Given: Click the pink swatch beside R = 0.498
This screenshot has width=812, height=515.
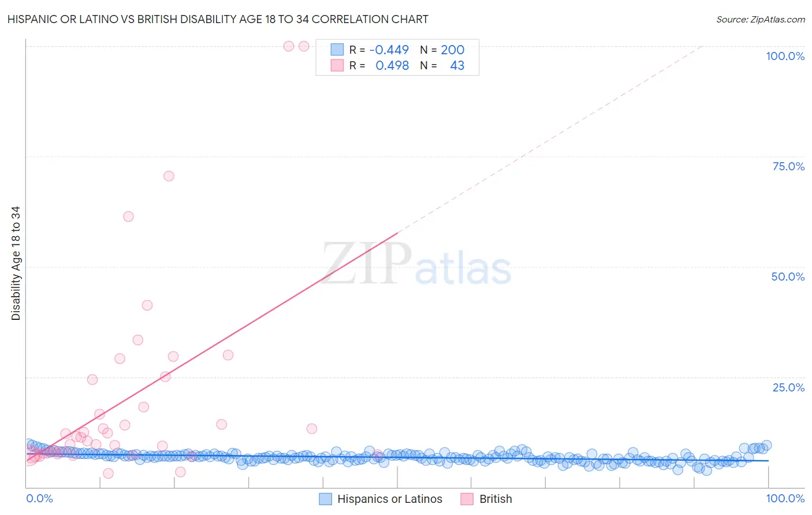Looking at the screenshot, I should (x=337, y=65).
